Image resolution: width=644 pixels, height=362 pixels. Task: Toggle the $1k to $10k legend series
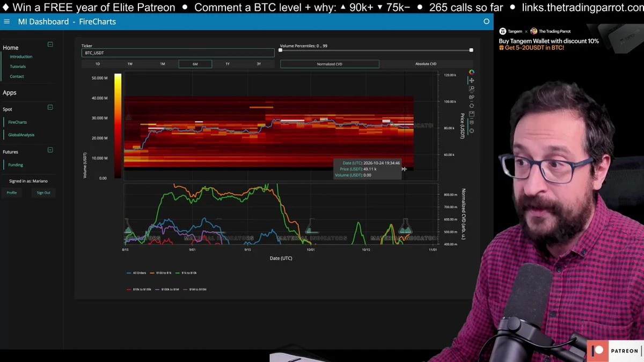click(x=186, y=273)
